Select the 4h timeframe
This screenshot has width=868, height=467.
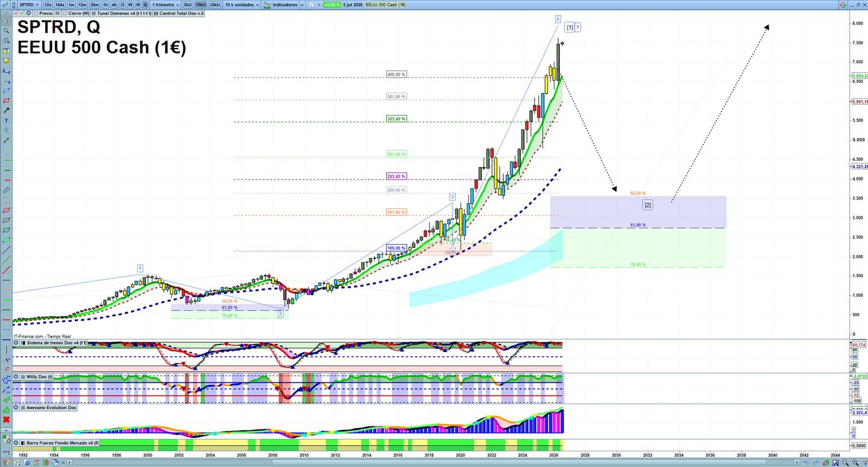(114, 5)
